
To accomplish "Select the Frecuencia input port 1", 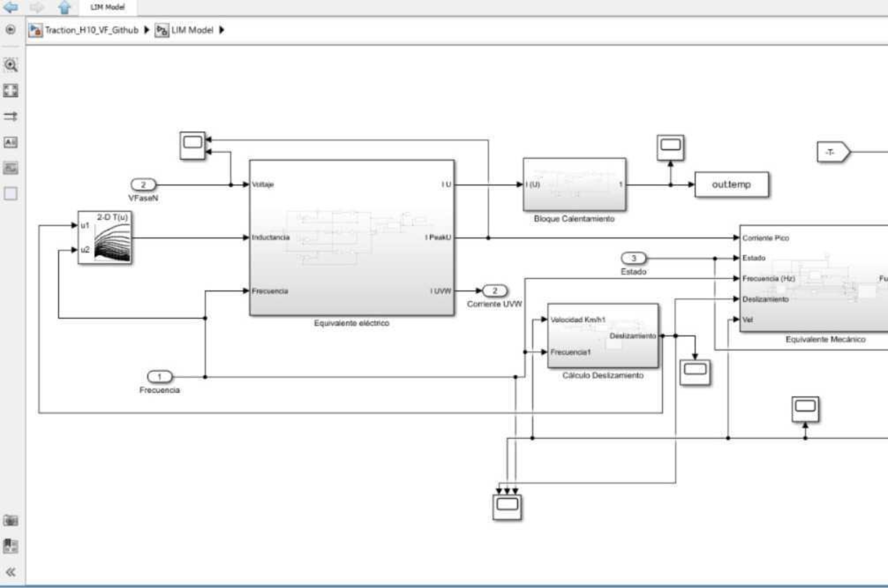I will (160, 377).
